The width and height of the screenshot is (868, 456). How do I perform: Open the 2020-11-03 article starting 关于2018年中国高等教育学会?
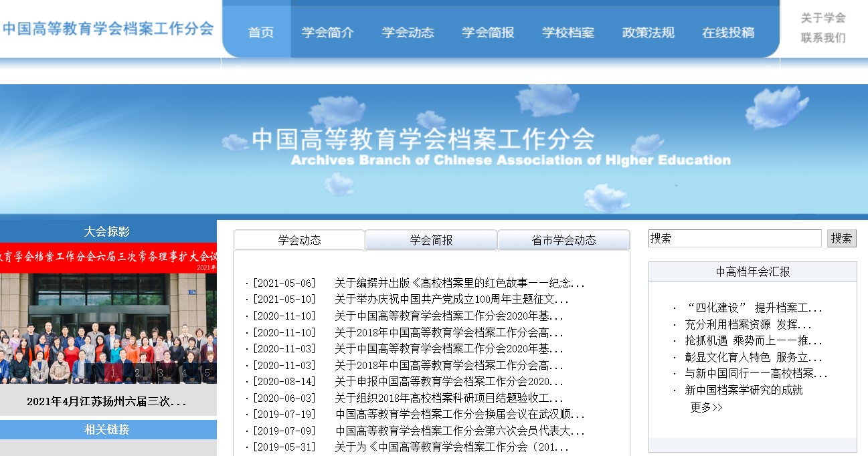[449, 366]
